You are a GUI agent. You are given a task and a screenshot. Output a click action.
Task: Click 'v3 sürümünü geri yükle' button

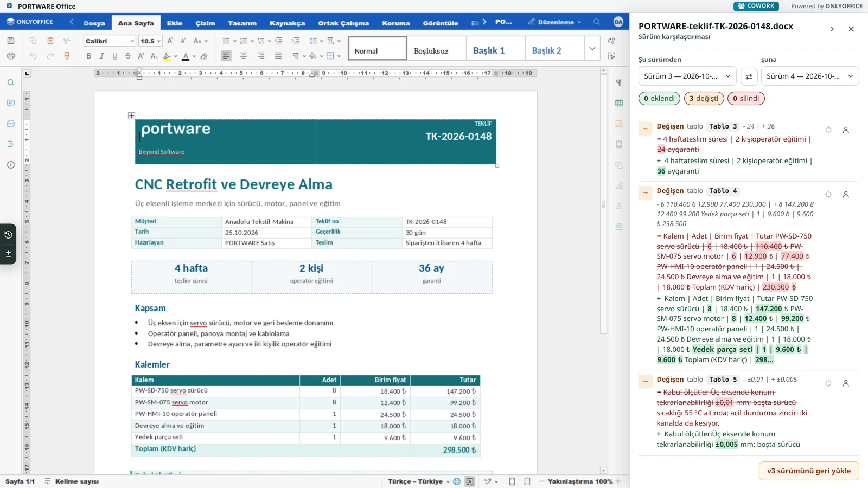[809, 471]
